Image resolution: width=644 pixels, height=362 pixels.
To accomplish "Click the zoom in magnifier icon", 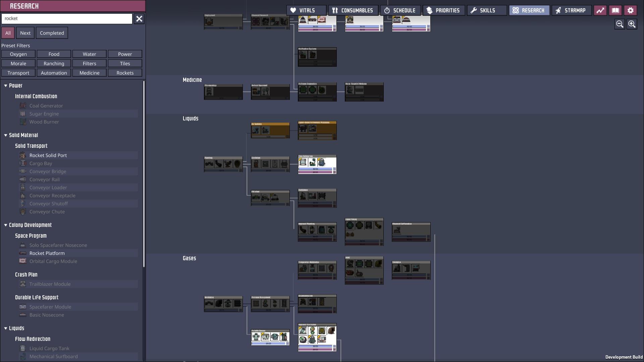I will [x=632, y=24].
